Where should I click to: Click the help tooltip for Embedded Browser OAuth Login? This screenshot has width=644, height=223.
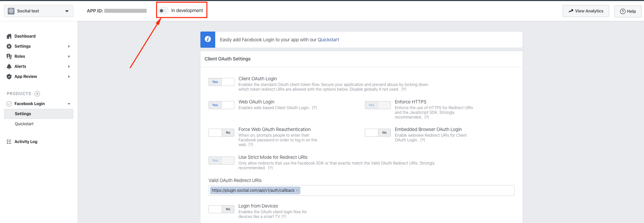(423, 140)
